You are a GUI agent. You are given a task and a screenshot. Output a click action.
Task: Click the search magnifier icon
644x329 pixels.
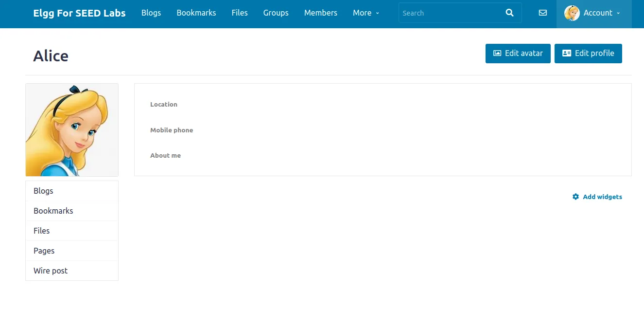click(x=509, y=13)
